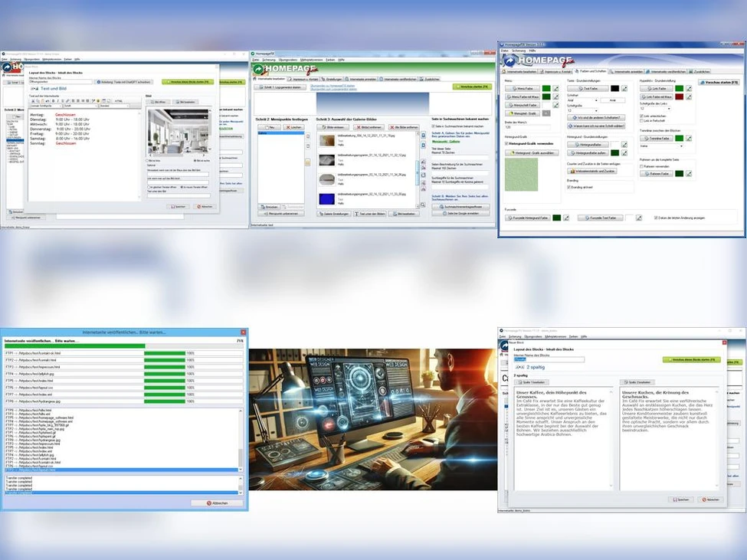Click Hintergrund-Grafik auswählen button
The image size is (747, 560).
tap(532, 153)
